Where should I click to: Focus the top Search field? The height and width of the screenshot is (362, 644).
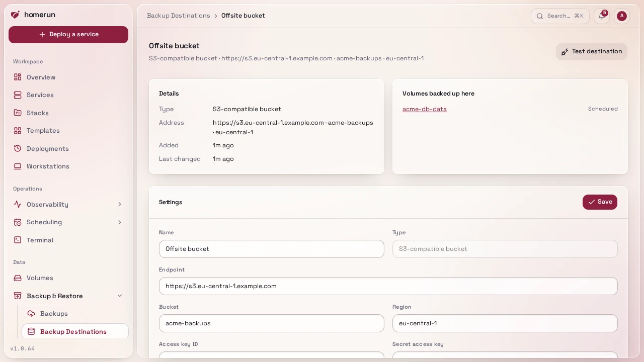tap(559, 16)
